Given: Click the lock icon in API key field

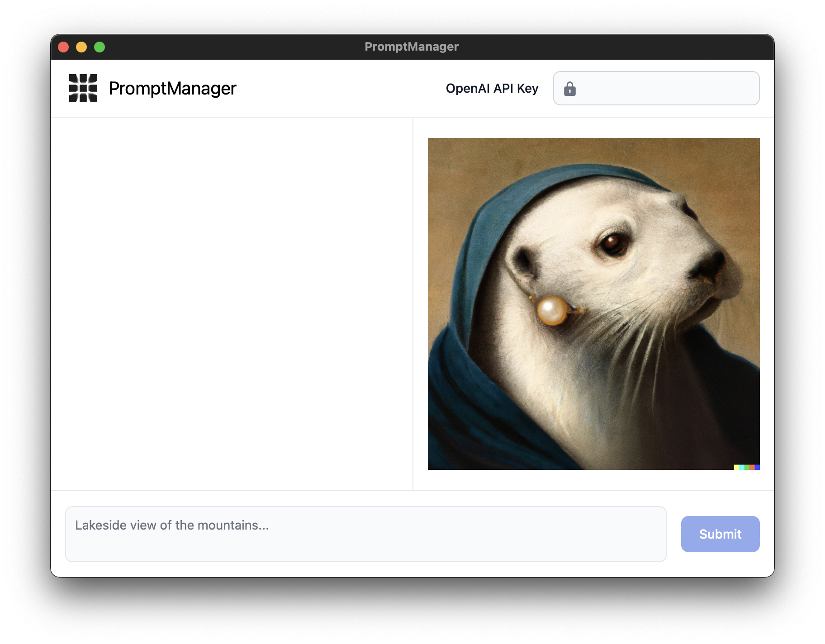Looking at the screenshot, I should tap(570, 89).
